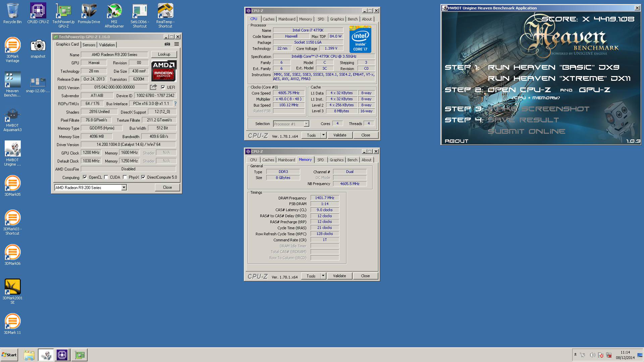Open Processor #1 selection dropdown

306,124
